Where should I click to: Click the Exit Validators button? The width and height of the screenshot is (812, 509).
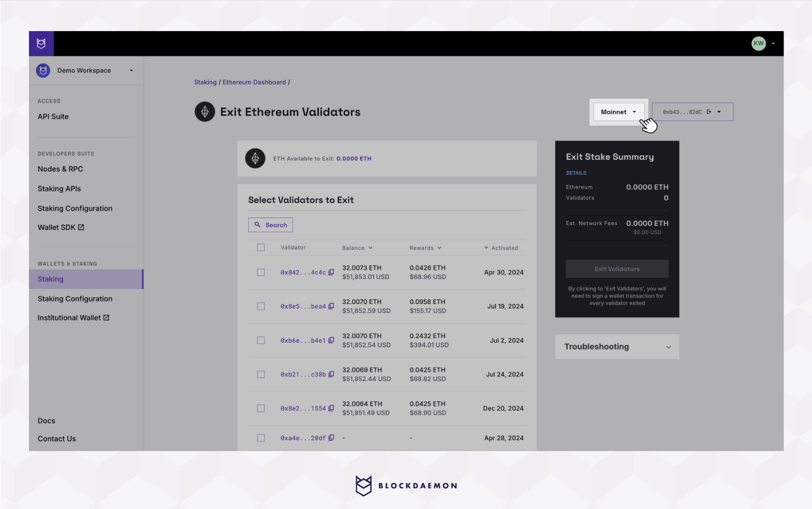(617, 268)
